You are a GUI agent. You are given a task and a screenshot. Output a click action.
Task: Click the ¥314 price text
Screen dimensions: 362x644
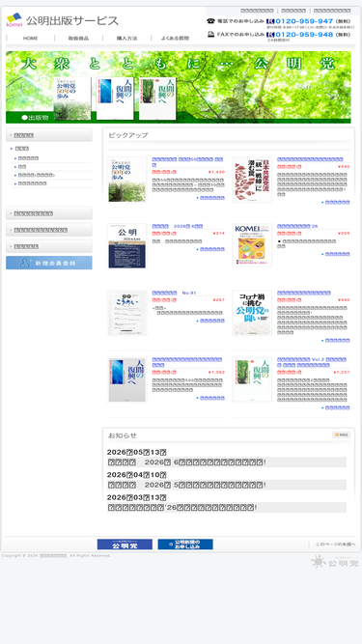[219, 234]
